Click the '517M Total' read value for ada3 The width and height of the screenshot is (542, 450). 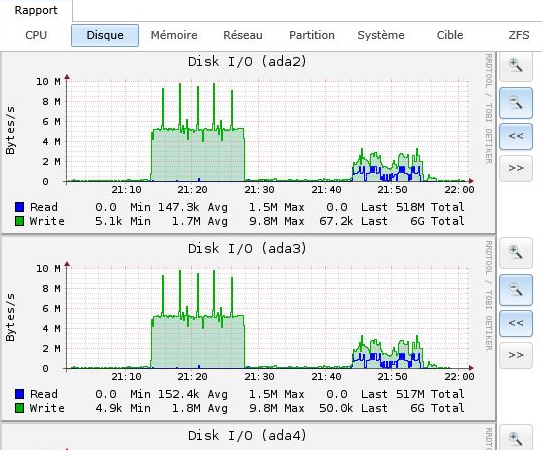point(430,394)
